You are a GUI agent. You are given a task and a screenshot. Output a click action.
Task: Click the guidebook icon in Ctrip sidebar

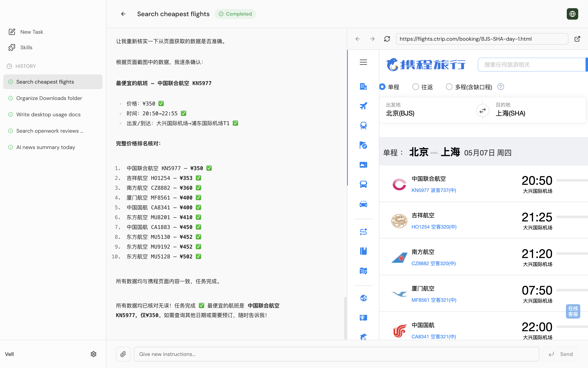click(x=363, y=251)
